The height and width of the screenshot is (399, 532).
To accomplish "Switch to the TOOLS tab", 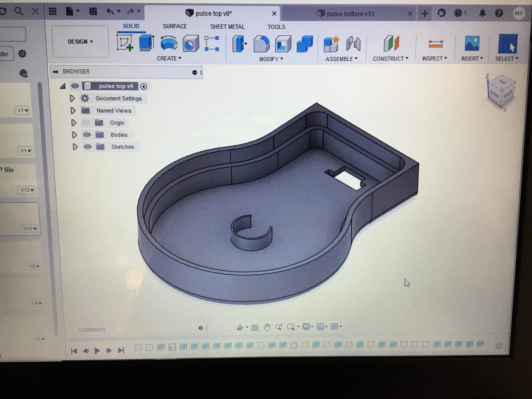I will [276, 27].
